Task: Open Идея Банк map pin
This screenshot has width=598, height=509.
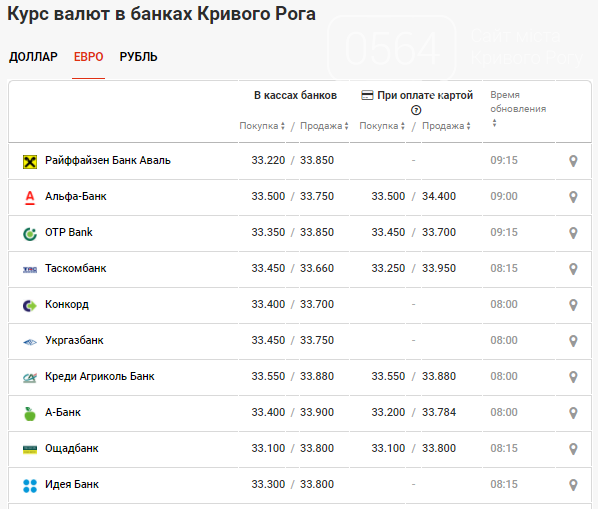Action: [573, 485]
